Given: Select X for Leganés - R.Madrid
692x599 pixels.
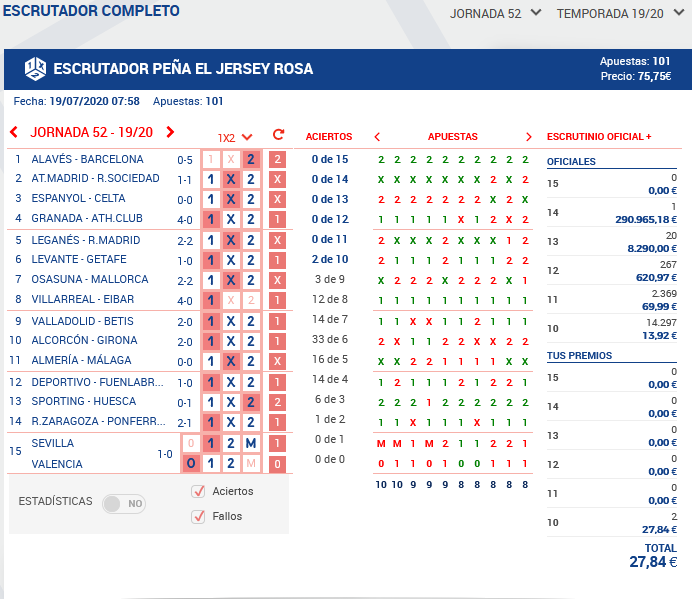Looking at the screenshot, I should [231, 240].
